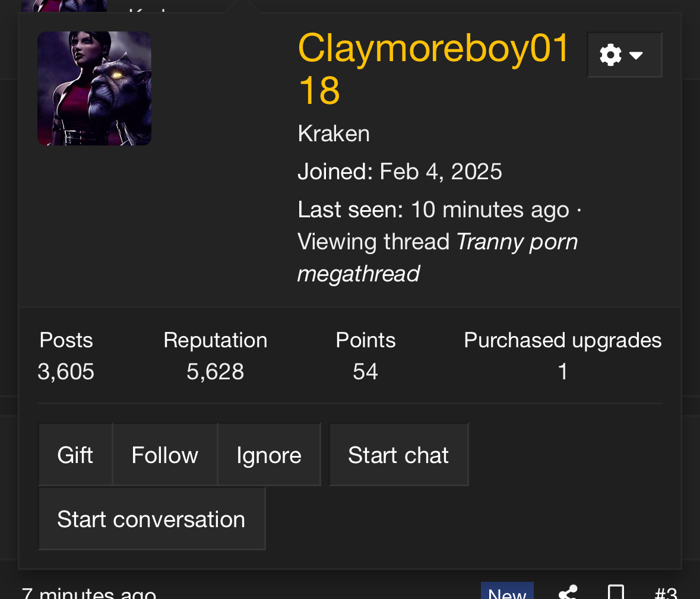Click the 7 minutes ago timestamp
Image resolution: width=700 pixels, height=599 pixels.
pyautogui.click(x=89, y=593)
